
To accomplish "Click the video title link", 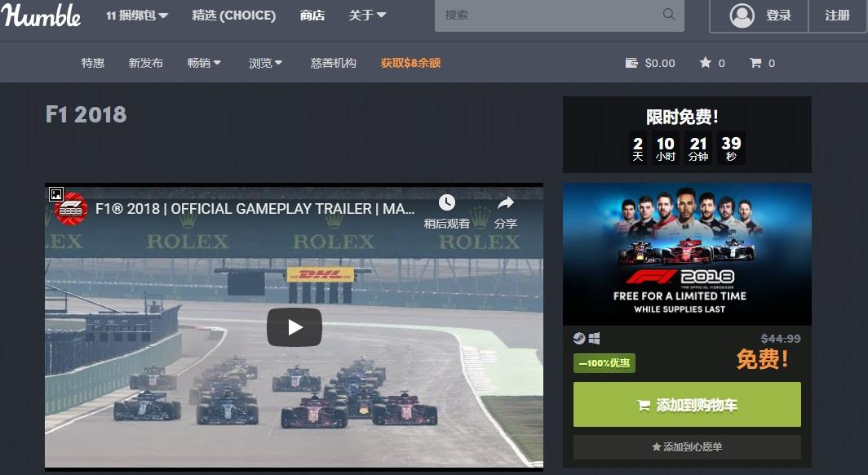I will (255, 209).
